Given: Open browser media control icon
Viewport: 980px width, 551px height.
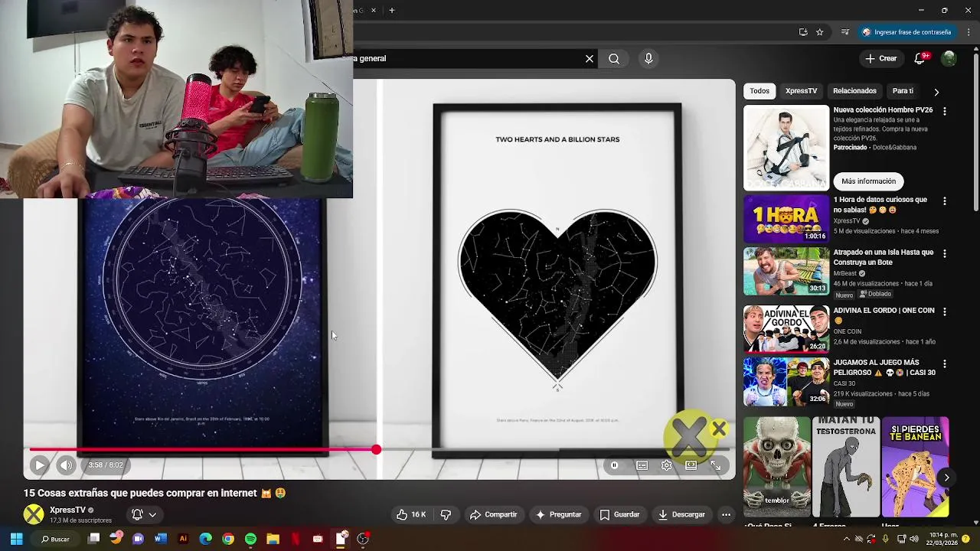Looking at the screenshot, I should pyautogui.click(x=845, y=32).
